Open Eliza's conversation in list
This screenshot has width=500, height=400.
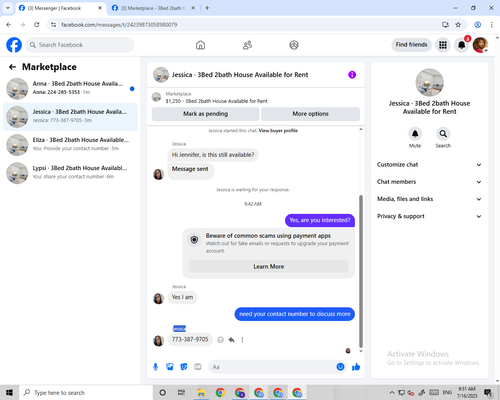(70, 145)
